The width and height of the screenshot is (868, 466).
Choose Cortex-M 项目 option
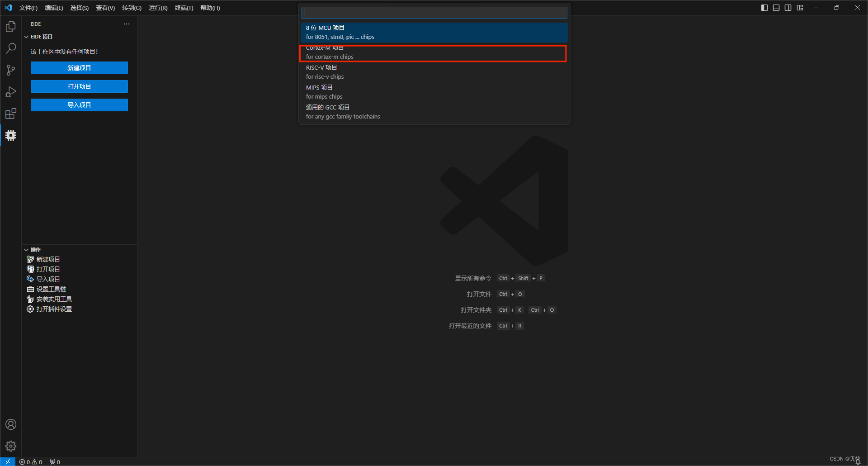tap(434, 52)
